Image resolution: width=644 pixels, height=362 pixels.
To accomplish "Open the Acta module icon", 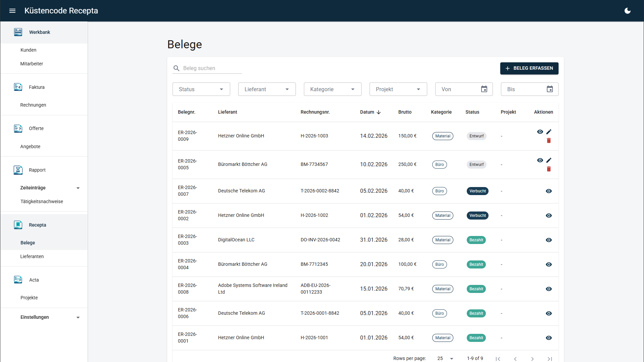I will tap(18, 280).
